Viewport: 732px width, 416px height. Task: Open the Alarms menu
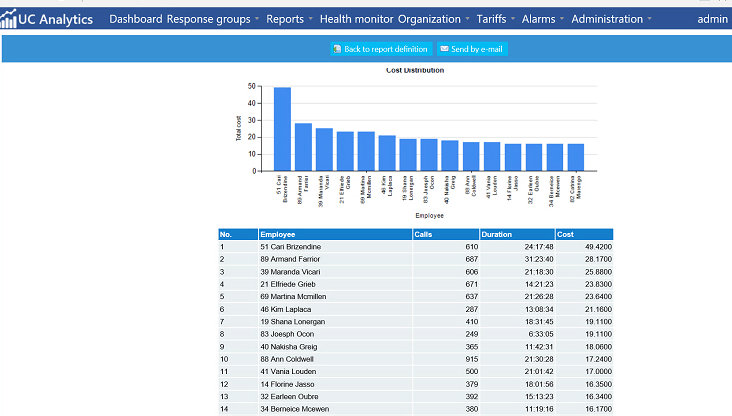[538, 19]
